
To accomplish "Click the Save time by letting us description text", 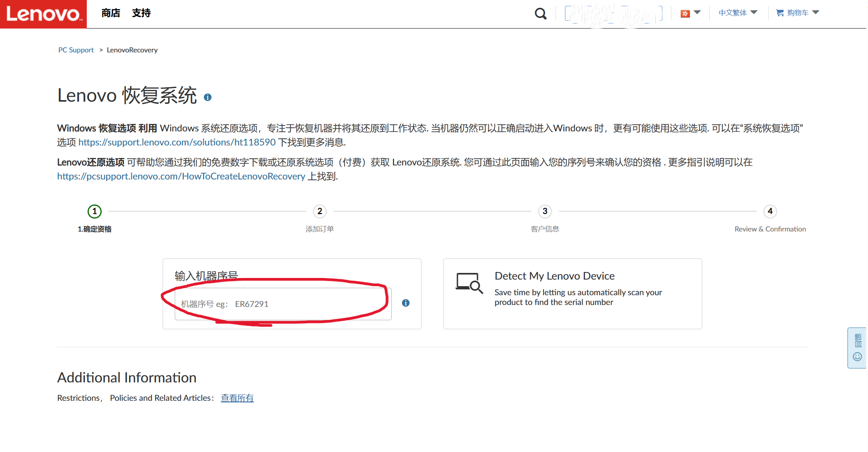I will tap(578, 297).
